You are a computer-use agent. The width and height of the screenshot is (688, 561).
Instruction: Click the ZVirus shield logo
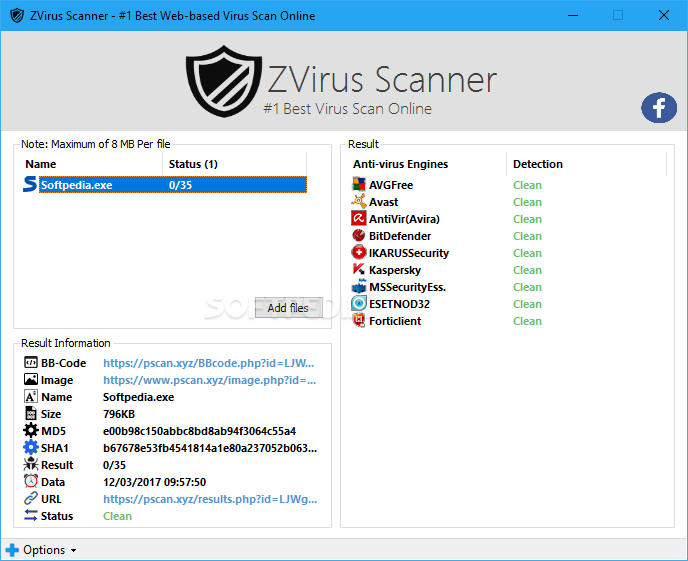point(224,81)
